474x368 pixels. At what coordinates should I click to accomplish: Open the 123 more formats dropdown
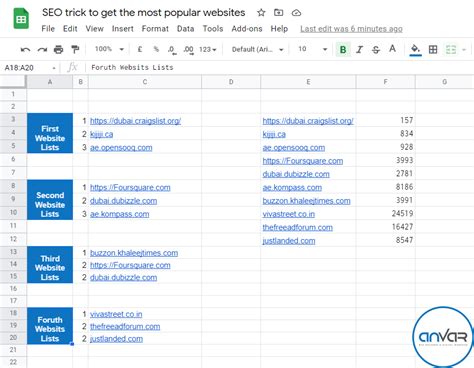point(208,50)
